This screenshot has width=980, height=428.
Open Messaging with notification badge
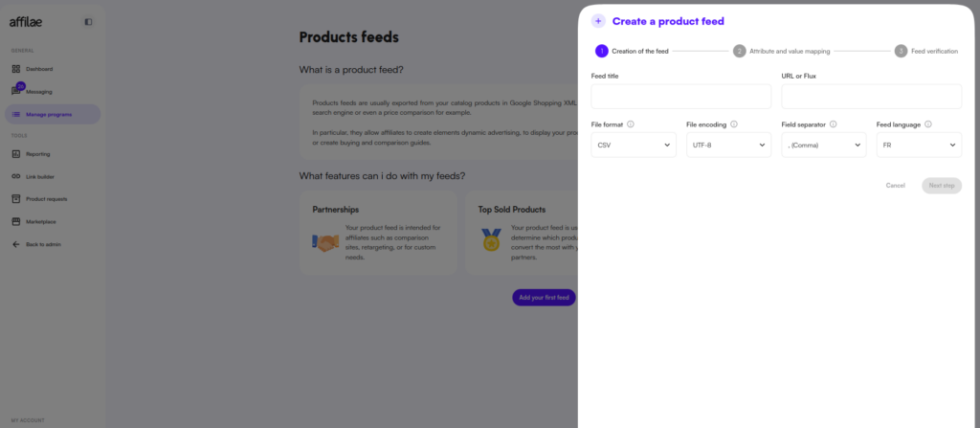pos(16,91)
